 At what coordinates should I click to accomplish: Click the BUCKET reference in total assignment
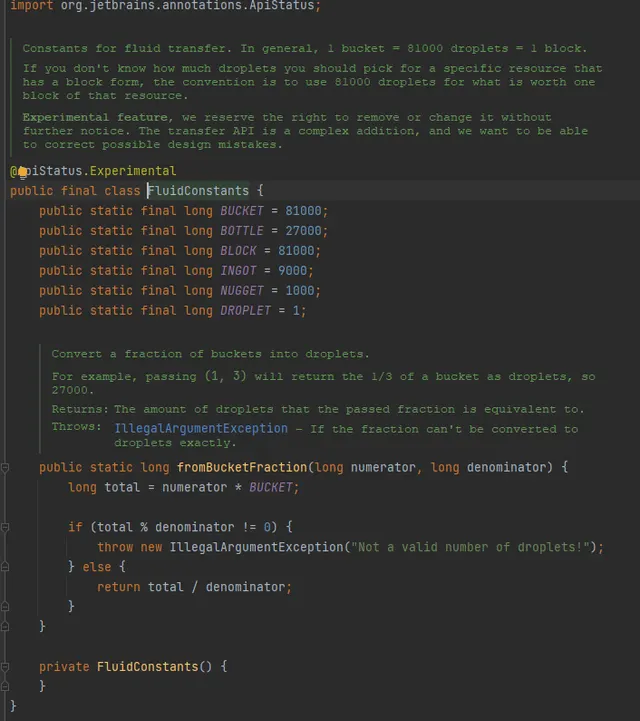click(271, 487)
